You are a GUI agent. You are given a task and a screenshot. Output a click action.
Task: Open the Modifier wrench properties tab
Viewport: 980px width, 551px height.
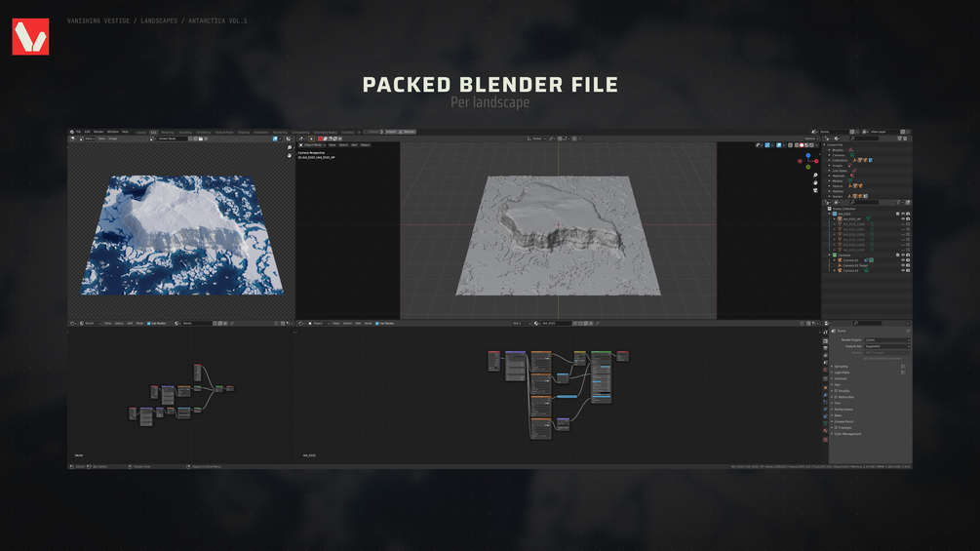[826, 395]
